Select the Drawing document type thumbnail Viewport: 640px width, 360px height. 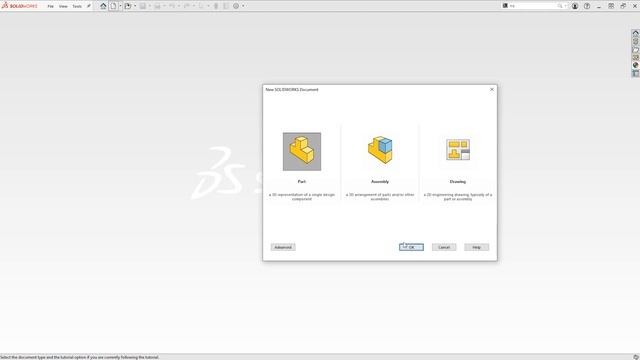coord(458,149)
